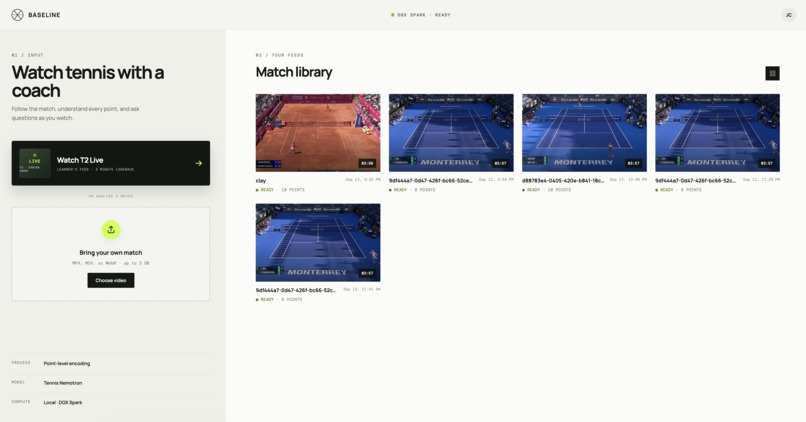
Task: Click the 'Match library' heading
Action: 294,72
